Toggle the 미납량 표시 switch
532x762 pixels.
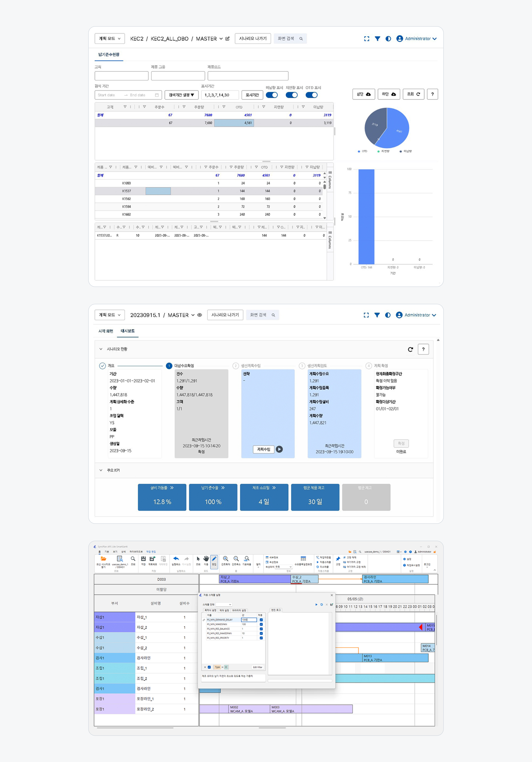pos(272,95)
